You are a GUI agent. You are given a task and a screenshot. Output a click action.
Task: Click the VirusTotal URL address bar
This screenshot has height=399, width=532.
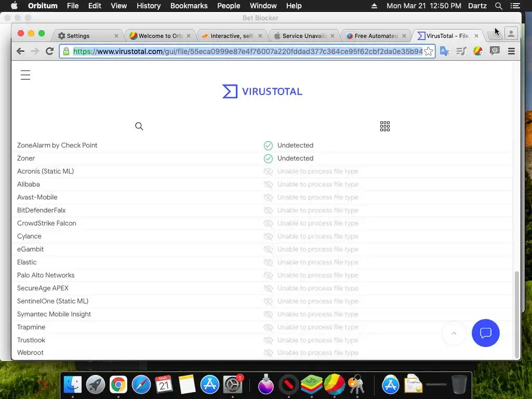pos(247,51)
